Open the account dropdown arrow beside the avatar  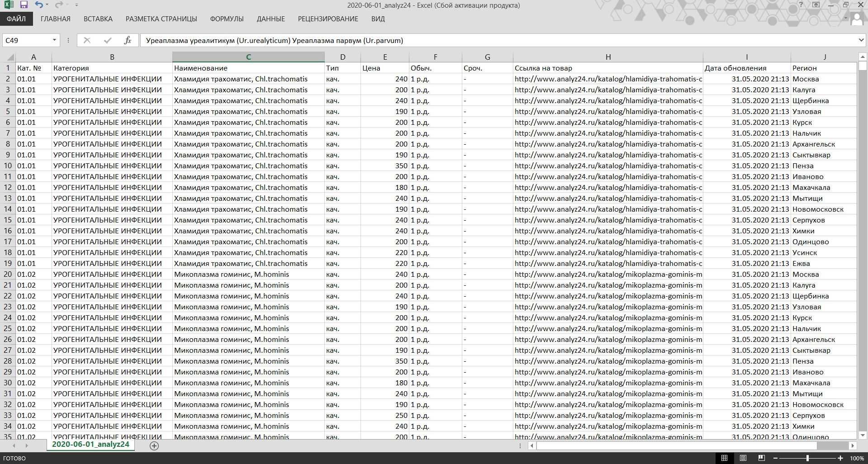846,19
